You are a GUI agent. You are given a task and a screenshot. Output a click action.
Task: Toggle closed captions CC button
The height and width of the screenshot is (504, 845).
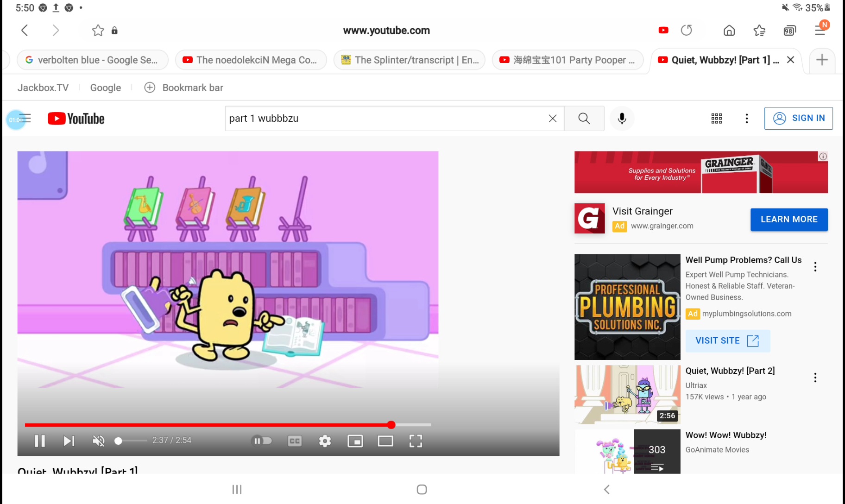coord(295,441)
